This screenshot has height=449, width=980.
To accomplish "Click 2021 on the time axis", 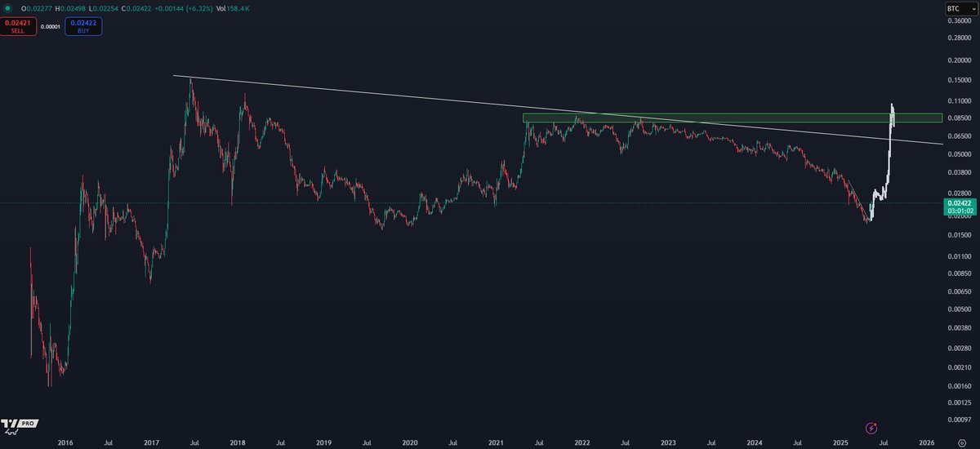I will coord(496,442).
